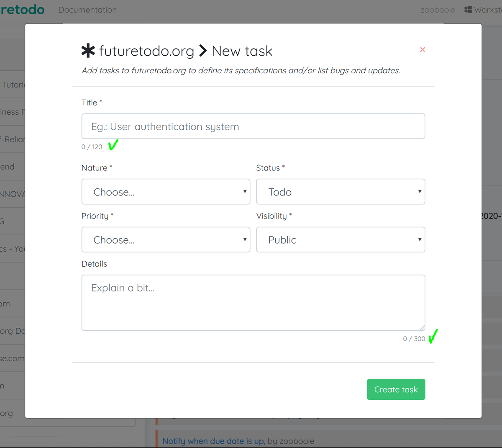Click the italic dialog description text
502x448 pixels.
pyautogui.click(x=241, y=70)
